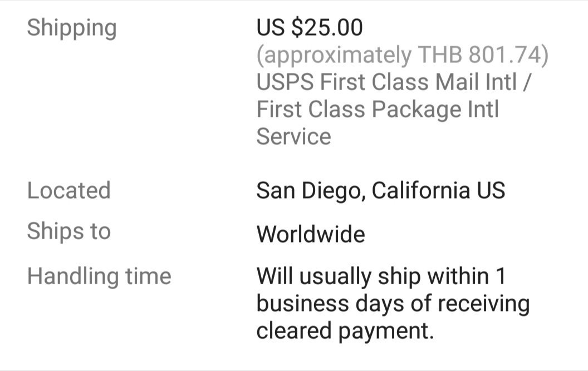The height and width of the screenshot is (371, 588).
Task: Tap the Located label
Action: coord(68,190)
